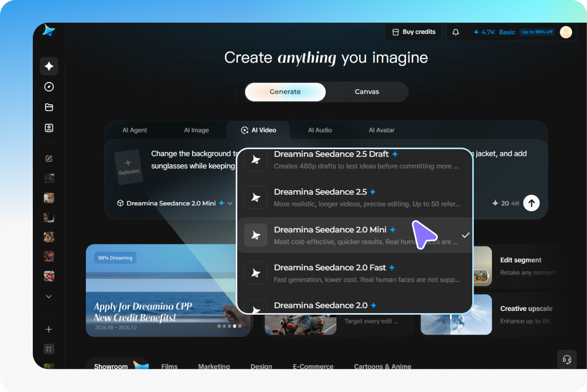
Task: Open the first recent project thumbnail in sidebar
Action: pos(49,178)
